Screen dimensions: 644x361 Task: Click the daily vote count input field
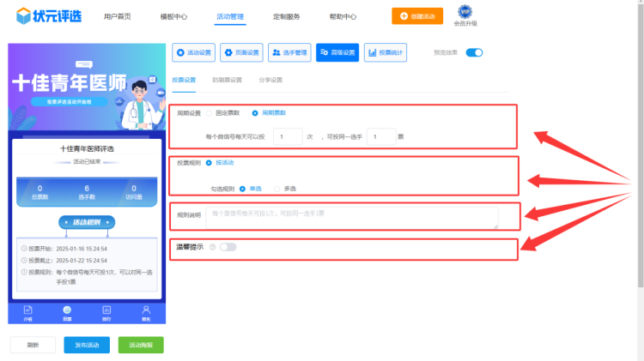[x=287, y=136]
